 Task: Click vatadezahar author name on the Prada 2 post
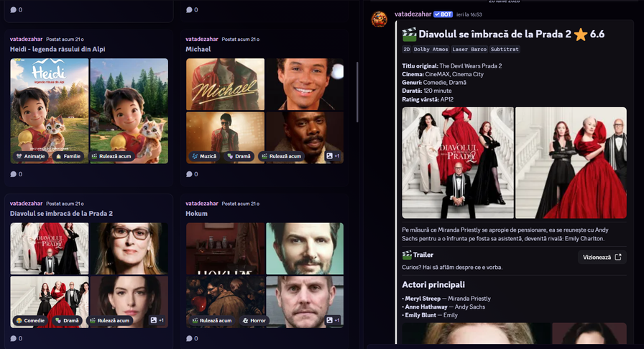26,204
